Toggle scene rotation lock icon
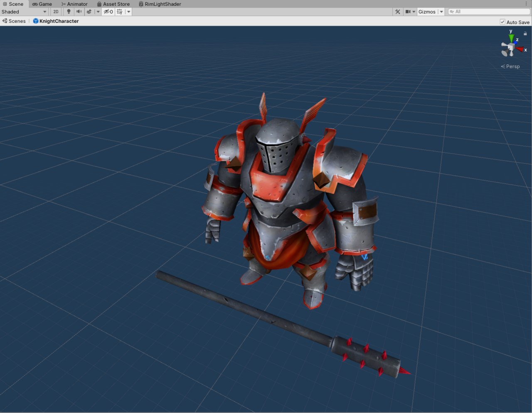This screenshot has width=532, height=413. 525,34
